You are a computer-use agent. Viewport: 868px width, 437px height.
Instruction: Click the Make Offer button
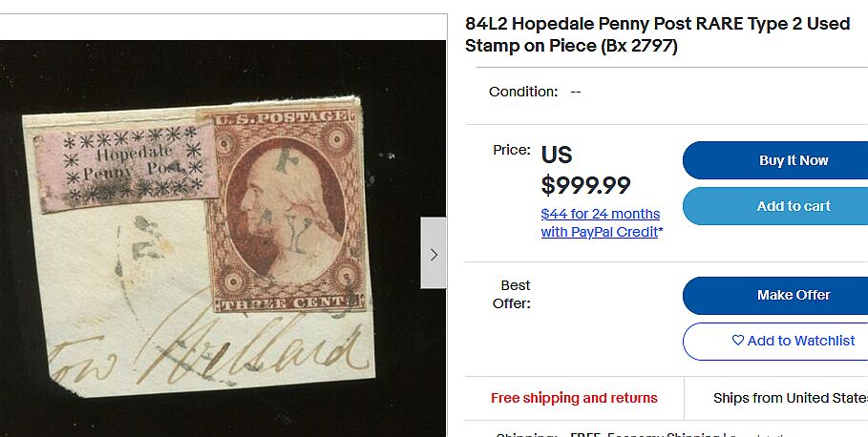tap(775, 296)
